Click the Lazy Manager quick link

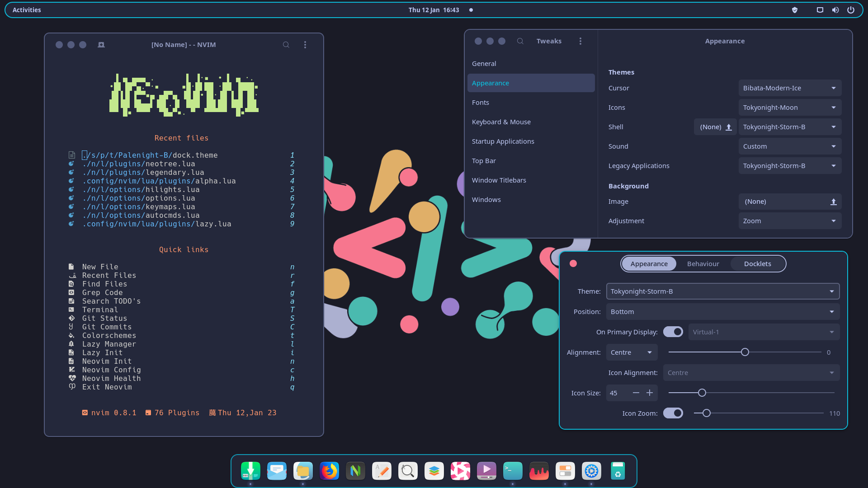(x=181, y=344)
